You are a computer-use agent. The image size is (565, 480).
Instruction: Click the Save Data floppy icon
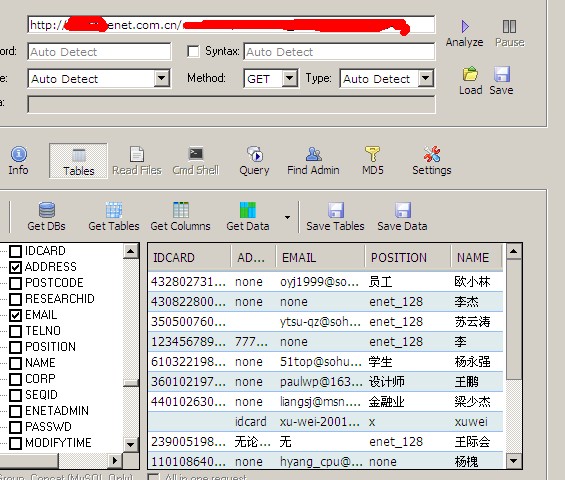(403, 210)
